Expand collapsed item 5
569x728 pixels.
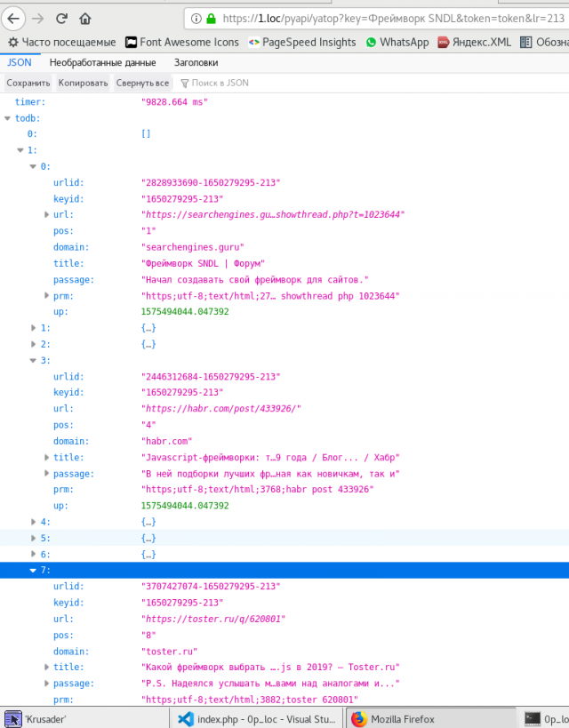[x=33, y=539]
